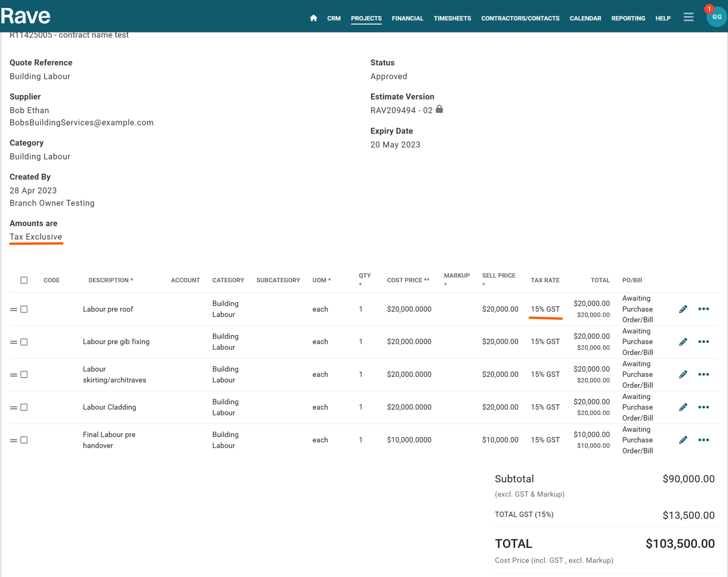This screenshot has height=577, width=728.
Task: Edit the Labour Cladding row
Action: 683,407
